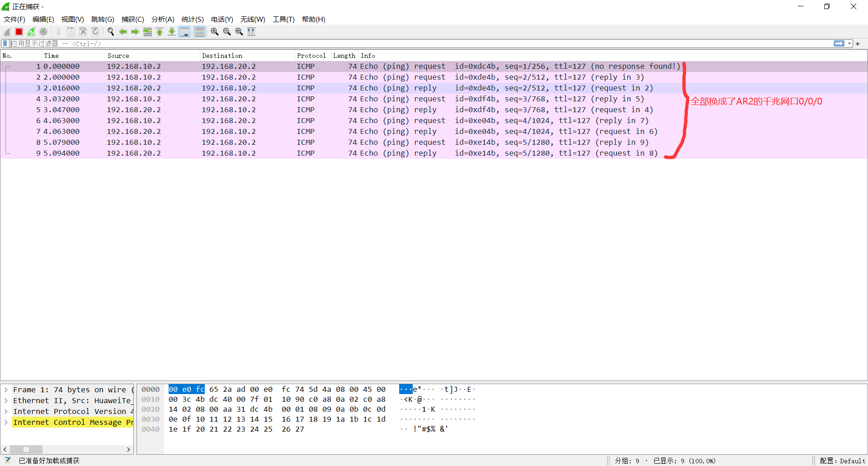Image resolution: width=868 pixels, height=466 pixels.
Task: Sort by the Destination column header
Action: click(247, 56)
